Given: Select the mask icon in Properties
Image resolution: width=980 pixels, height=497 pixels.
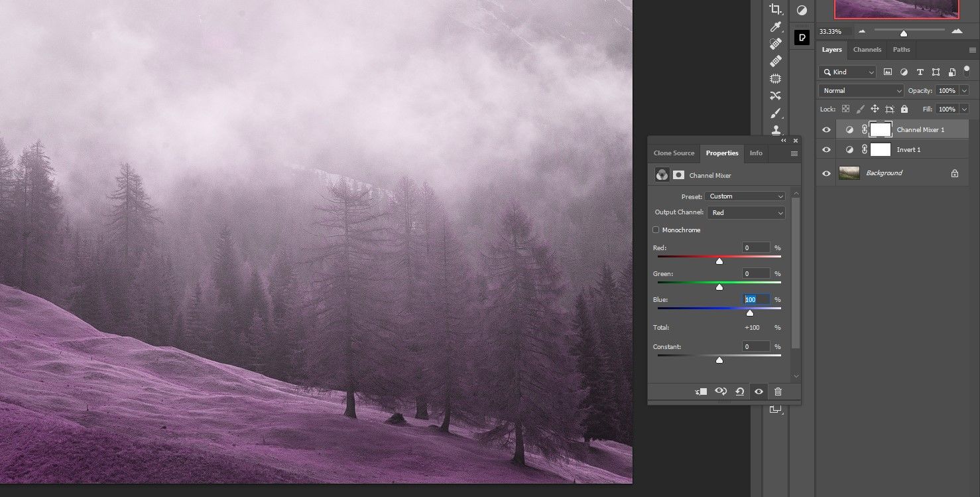Looking at the screenshot, I should 678,175.
